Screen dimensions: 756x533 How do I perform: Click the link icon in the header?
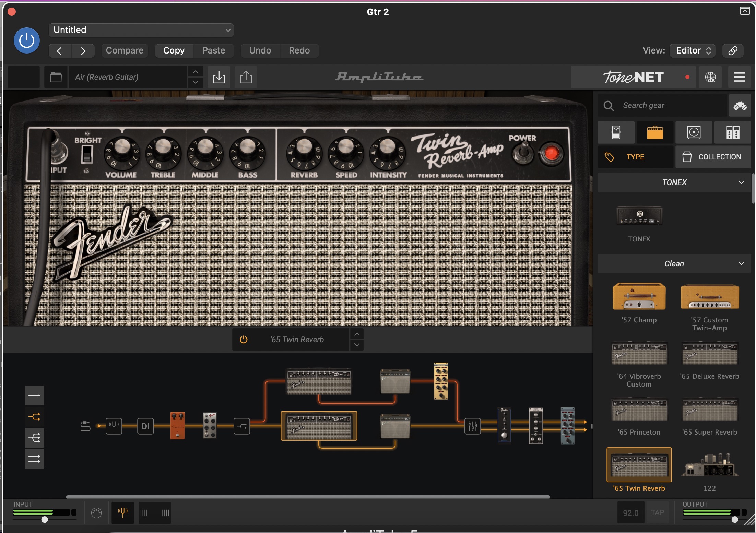[733, 51]
